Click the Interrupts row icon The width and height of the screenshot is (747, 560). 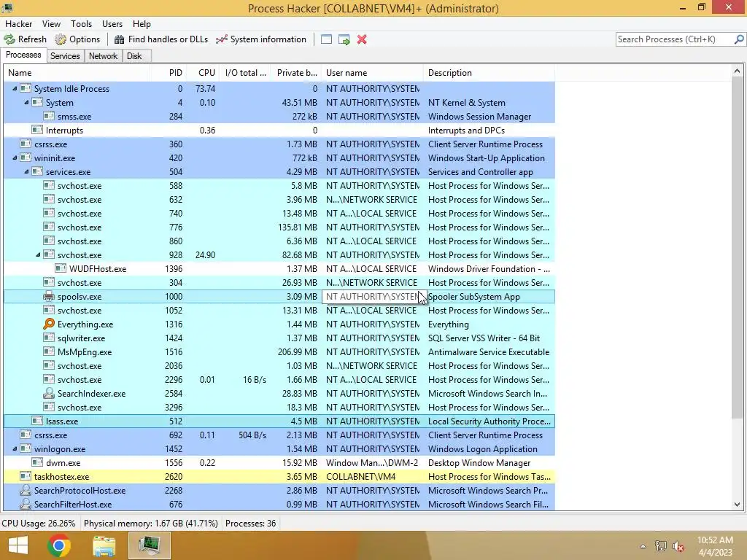37,130
